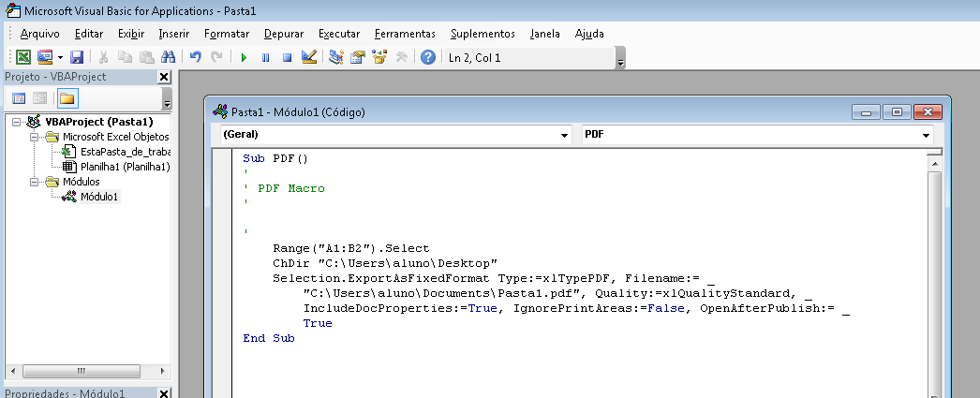Open the Depurar menu
Screen dimensions: 980x398
point(284,34)
